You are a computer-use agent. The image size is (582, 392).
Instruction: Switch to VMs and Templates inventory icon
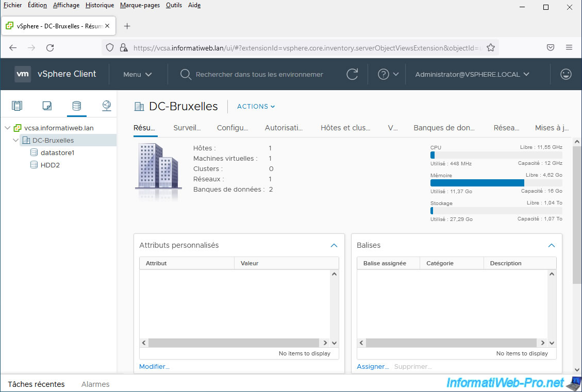coord(47,106)
